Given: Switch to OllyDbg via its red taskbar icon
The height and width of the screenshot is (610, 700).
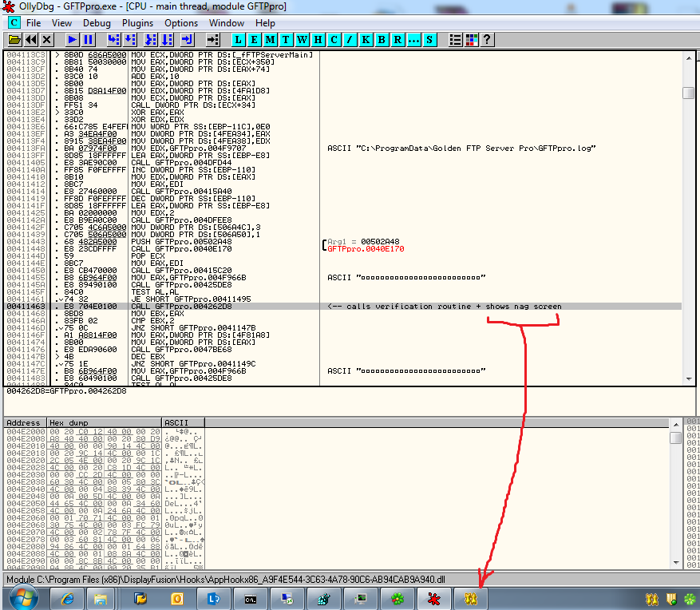Looking at the screenshot, I should pyautogui.click(x=433, y=598).
